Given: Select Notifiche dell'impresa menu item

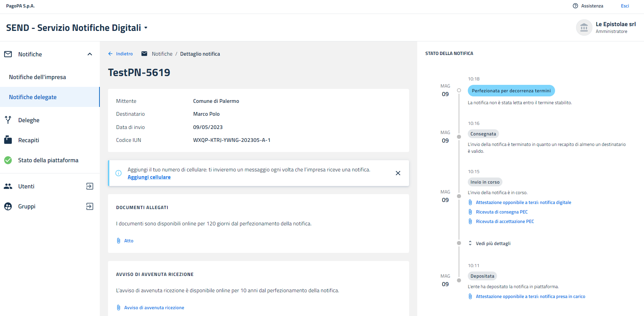Looking at the screenshot, I should (37, 77).
